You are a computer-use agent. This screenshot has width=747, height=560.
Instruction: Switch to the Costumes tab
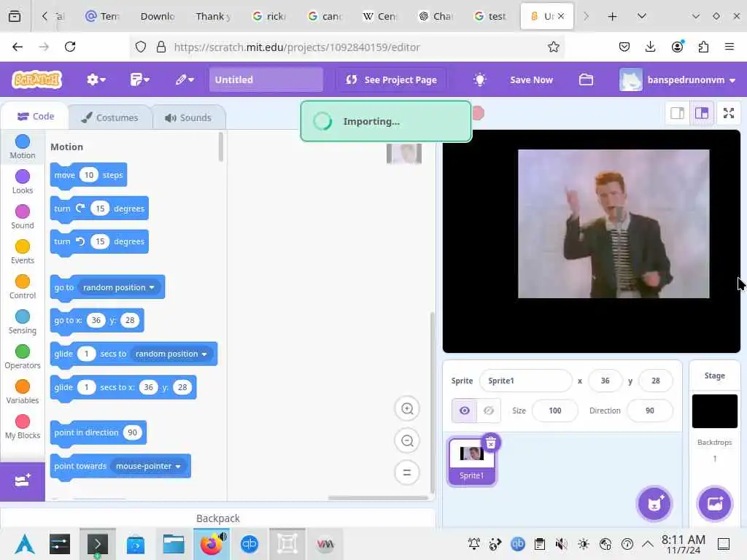(110, 117)
